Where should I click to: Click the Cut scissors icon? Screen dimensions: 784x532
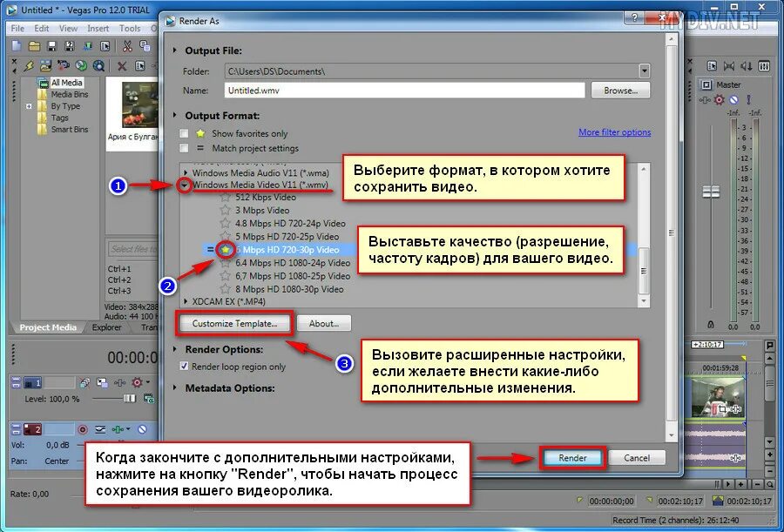pos(127,46)
